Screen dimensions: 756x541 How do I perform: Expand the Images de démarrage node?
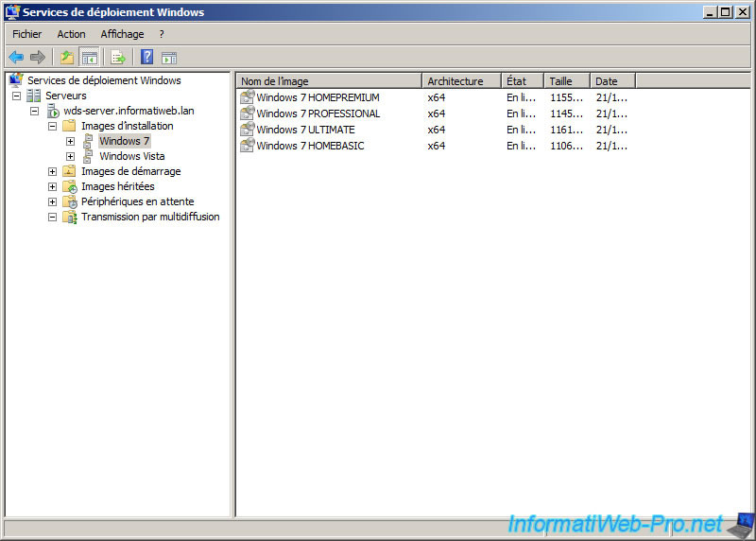(53, 172)
